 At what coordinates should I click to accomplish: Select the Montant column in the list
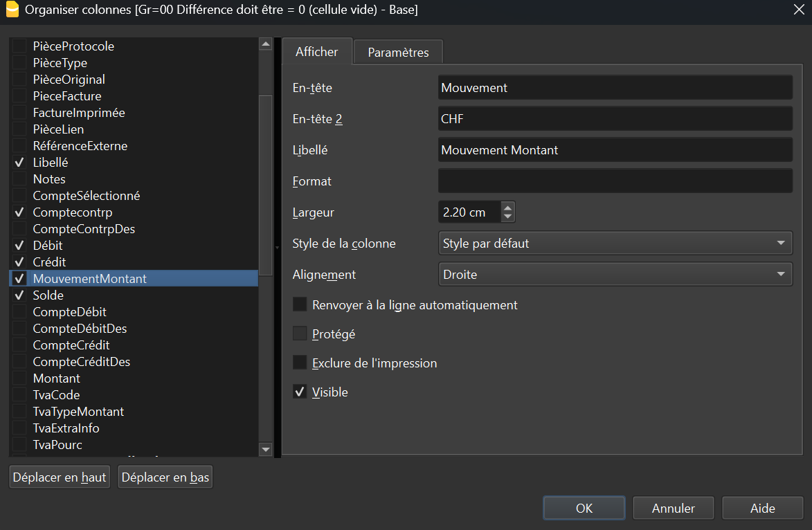pos(55,378)
